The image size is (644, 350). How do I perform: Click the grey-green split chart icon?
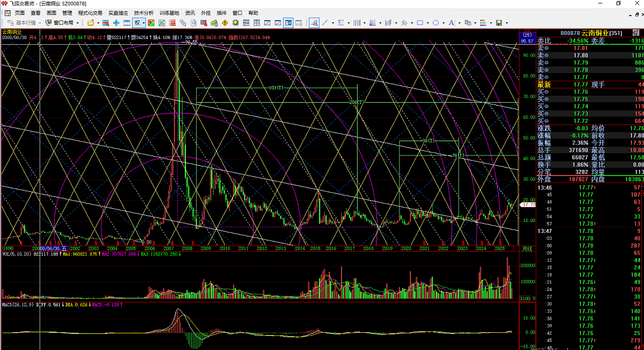point(162,23)
